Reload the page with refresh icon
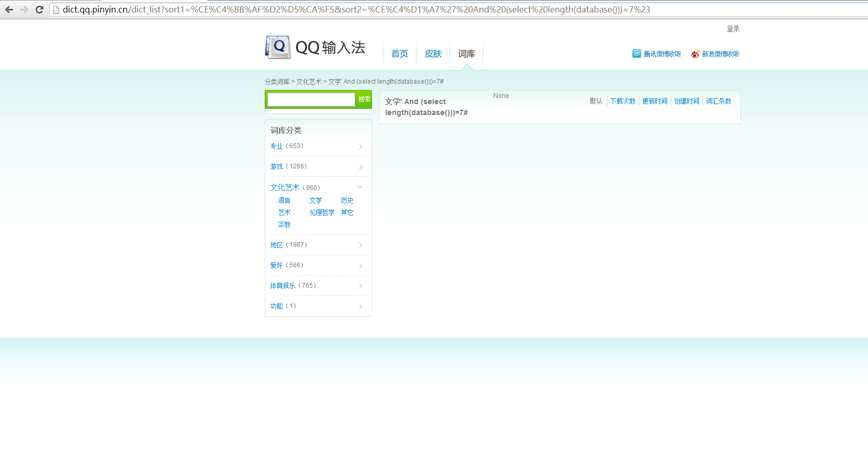868x465 pixels. pos(39,9)
